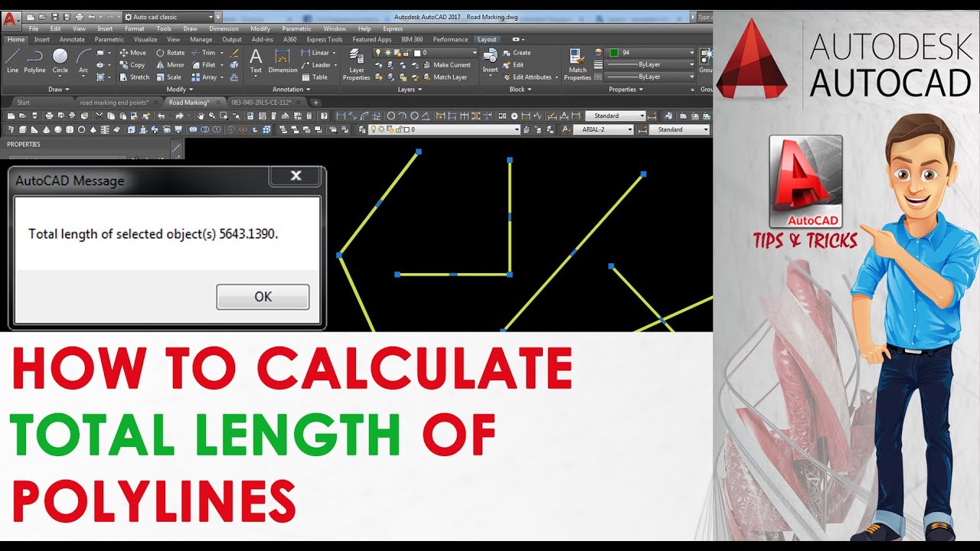Click the white layer color swatch in ribbon
Image resolution: width=980 pixels, height=551 pixels.
[x=416, y=53]
